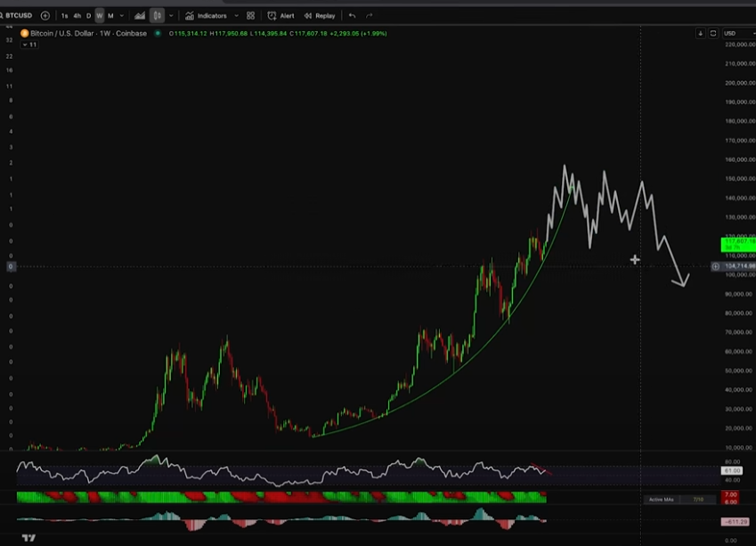Image resolution: width=756 pixels, height=546 pixels.
Task: Select the M monthly timeframe
Action: pos(110,16)
